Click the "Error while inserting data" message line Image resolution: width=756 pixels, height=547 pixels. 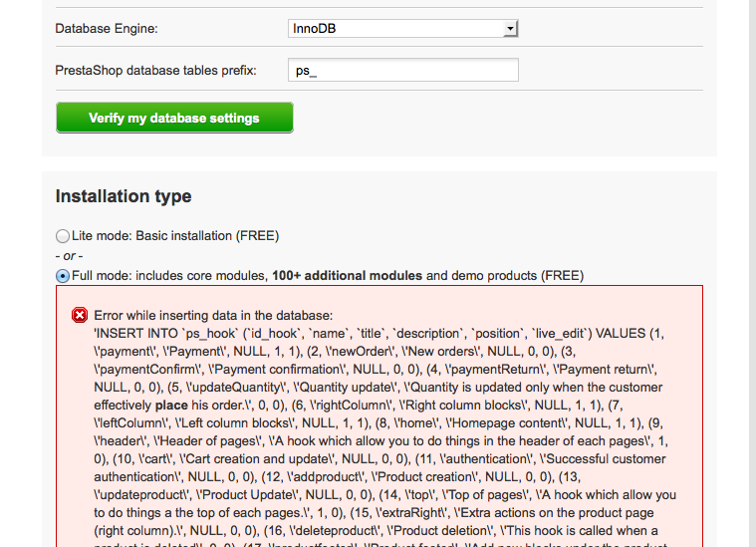(x=215, y=315)
